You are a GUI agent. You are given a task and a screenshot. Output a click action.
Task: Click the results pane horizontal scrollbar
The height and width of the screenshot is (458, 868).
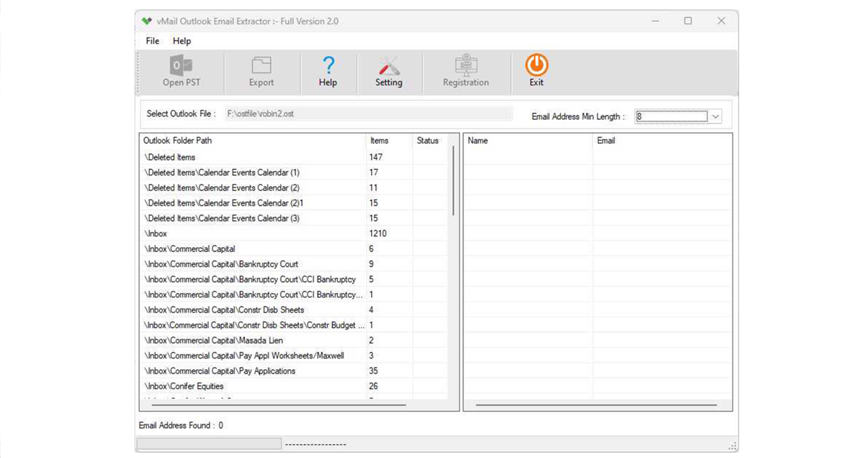click(x=596, y=405)
